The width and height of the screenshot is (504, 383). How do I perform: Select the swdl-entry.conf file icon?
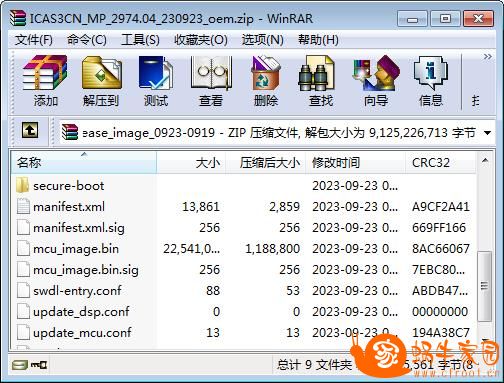(x=23, y=290)
